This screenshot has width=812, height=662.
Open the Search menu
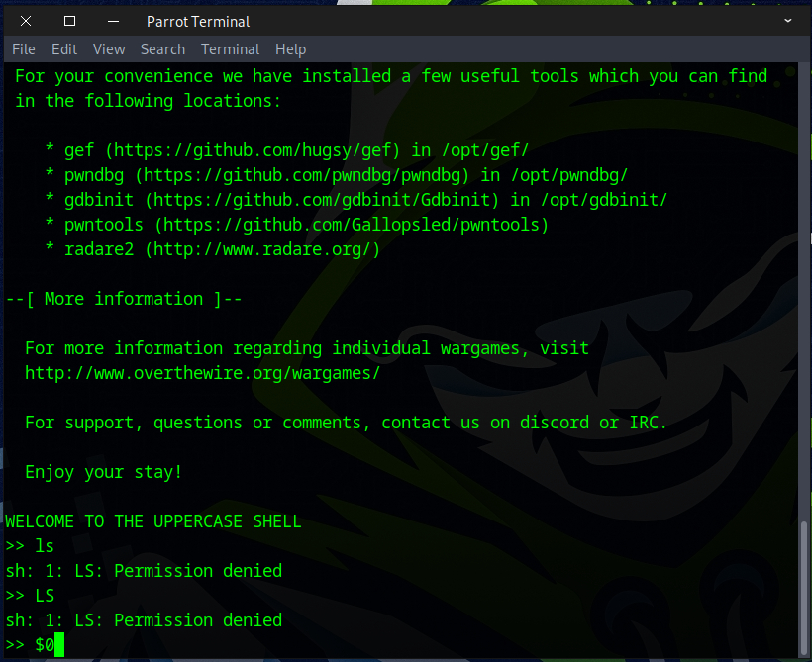click(162, 49)
